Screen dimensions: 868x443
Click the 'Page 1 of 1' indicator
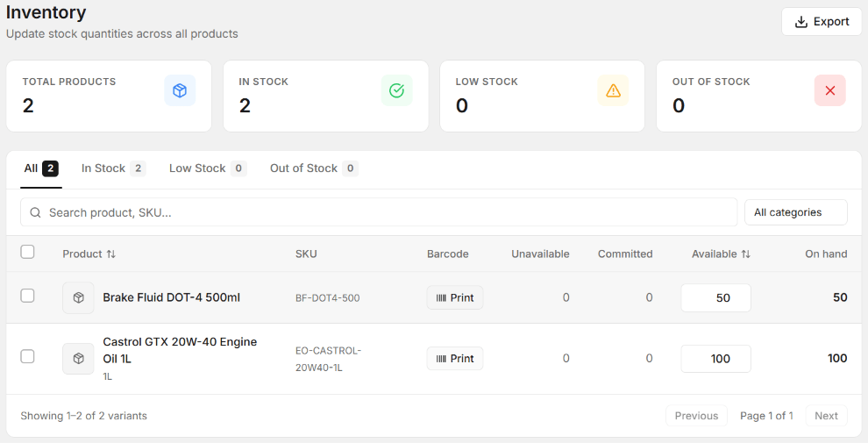[x=766, y=416]
